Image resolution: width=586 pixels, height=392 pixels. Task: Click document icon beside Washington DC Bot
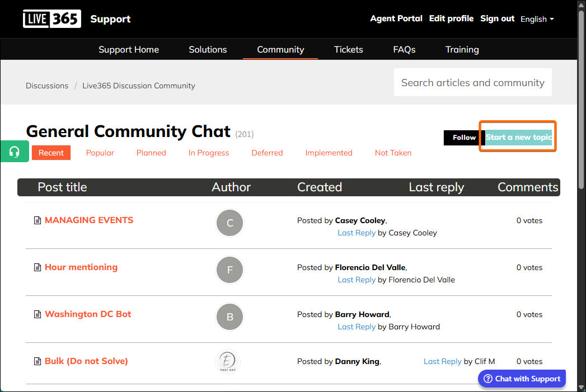pos(37,314)
